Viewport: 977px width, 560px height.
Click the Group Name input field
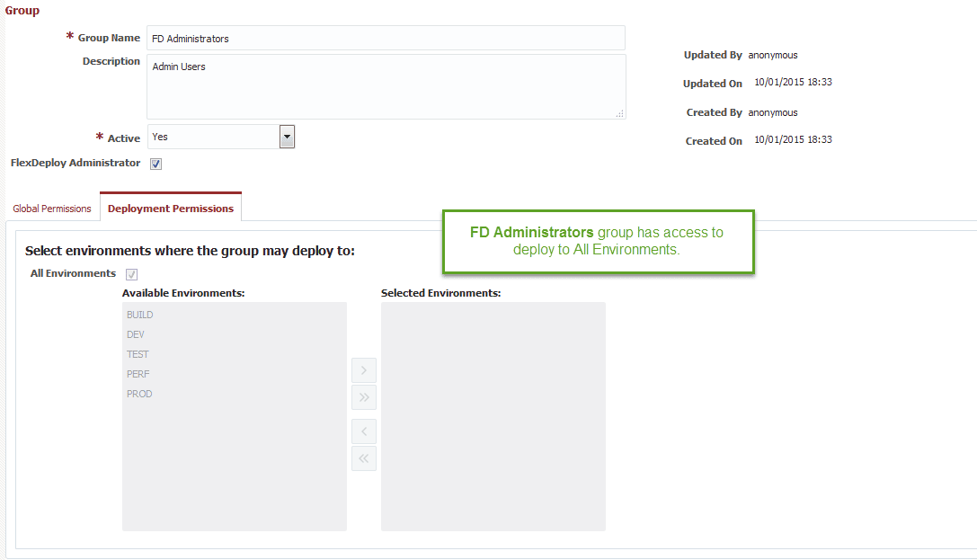tap(386, 38)
